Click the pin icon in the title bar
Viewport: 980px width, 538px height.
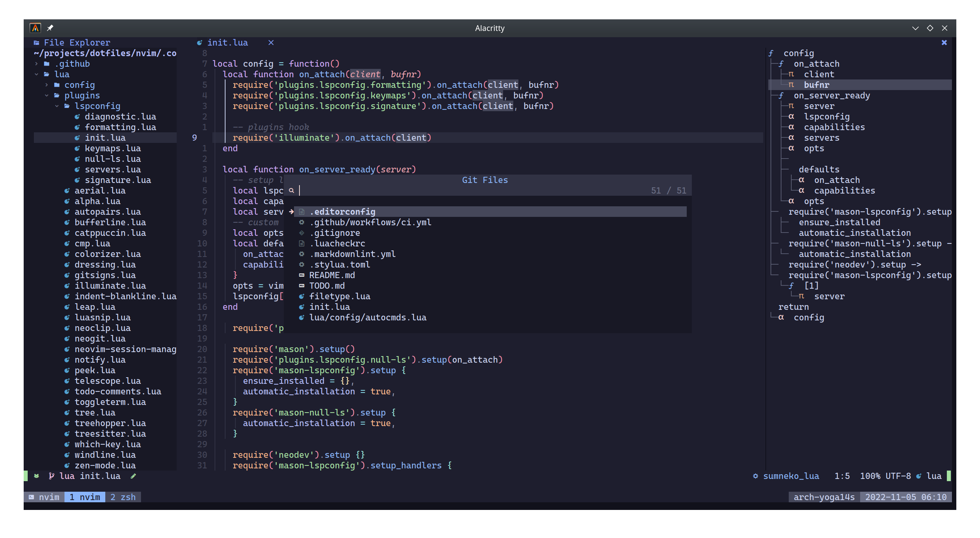[x=50, y=28]
